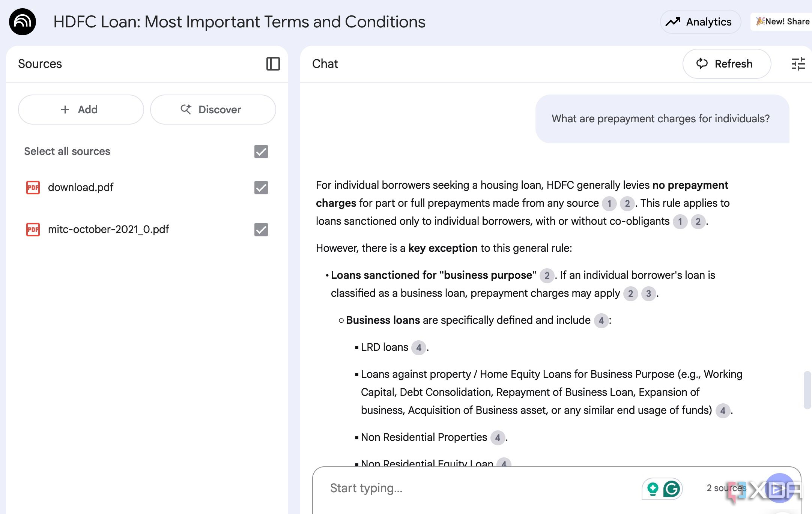Collapse the Sources panel

pyautogui.click(x=273, y=64)
